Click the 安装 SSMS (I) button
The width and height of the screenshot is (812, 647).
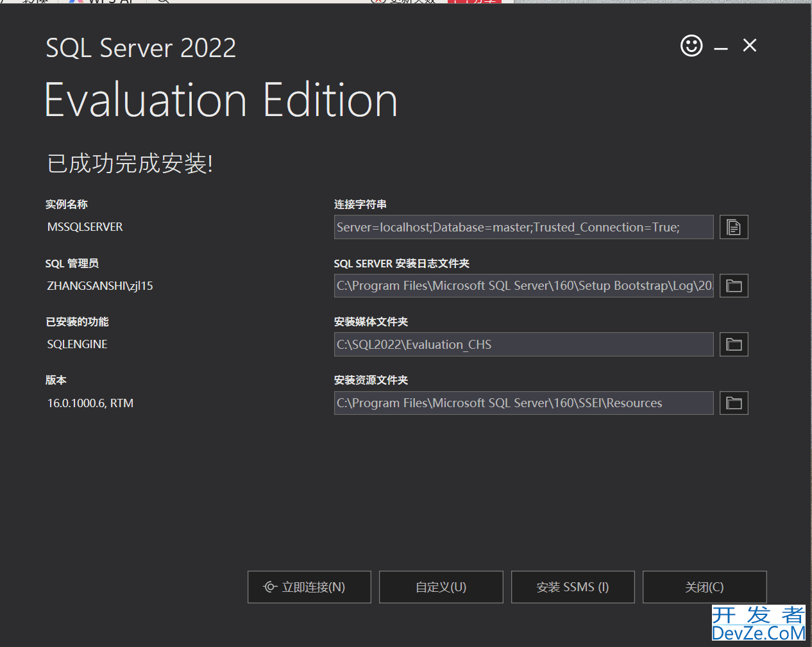573,587
